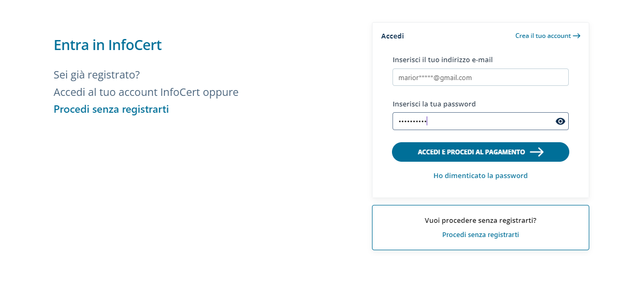Screen dimensions: 644x295
Task: Click the Inserisci il tuo indirizzo e-mail label
Action: pyautogui.click(x=442, y=60)
